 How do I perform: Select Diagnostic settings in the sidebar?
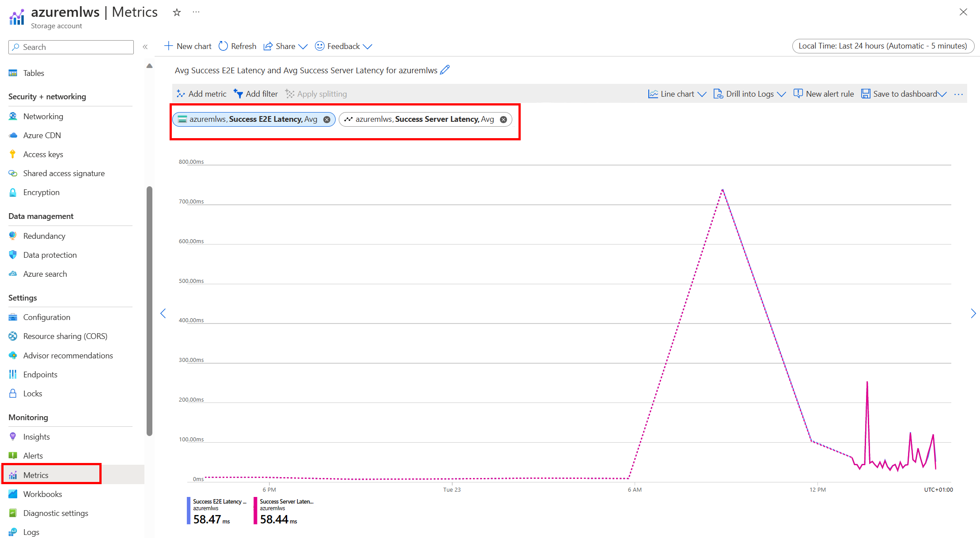[x=56, y=513]
